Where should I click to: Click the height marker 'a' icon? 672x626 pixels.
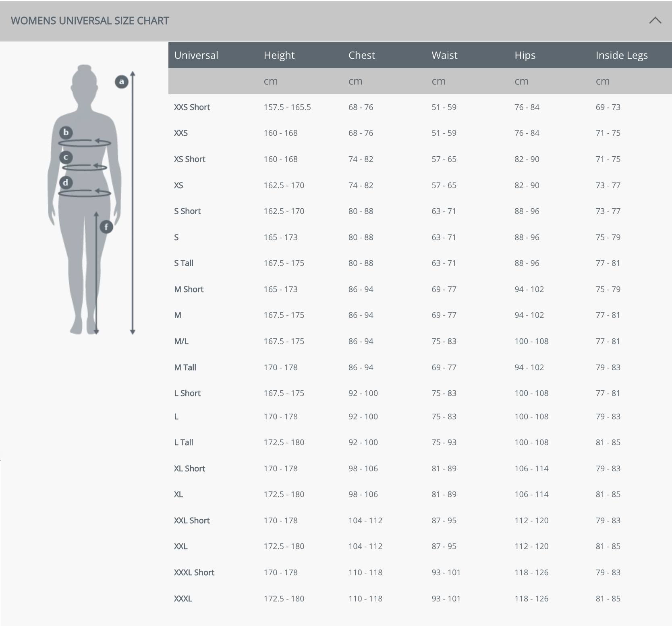pyautogui.click(x=121, y=82)
